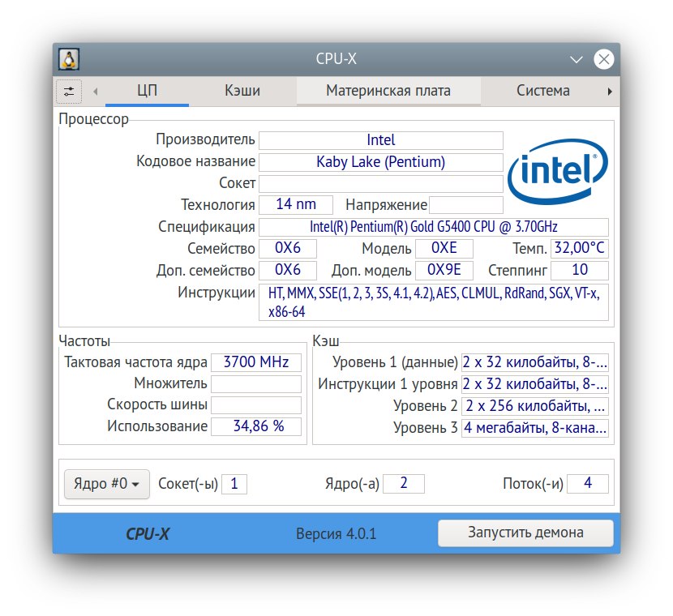
Task: Click the Модель value 0XE
Action: (444, 248)
